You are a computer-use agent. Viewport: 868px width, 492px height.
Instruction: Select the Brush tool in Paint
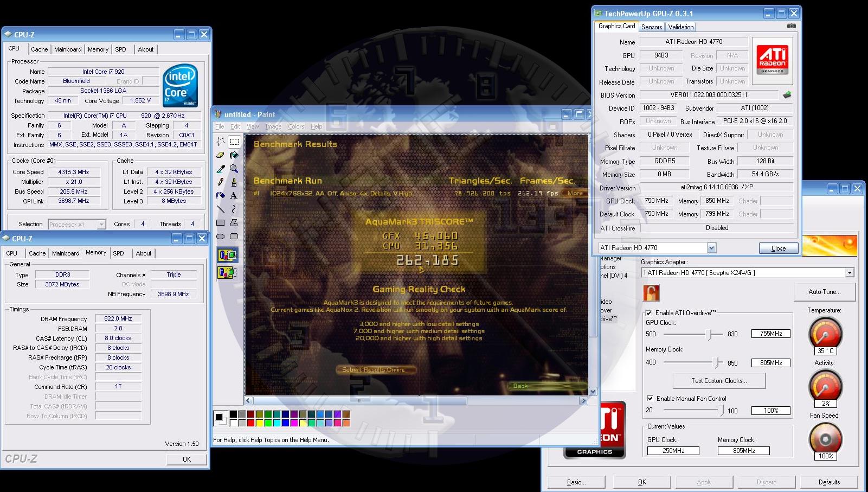(234, 182)
